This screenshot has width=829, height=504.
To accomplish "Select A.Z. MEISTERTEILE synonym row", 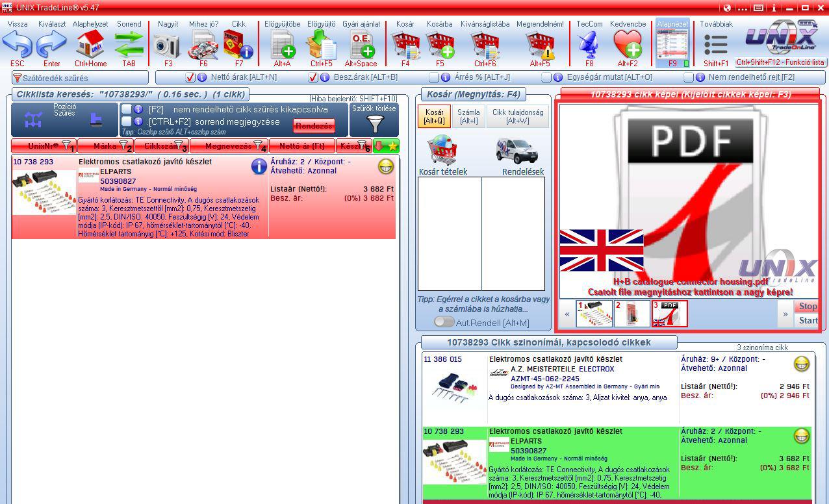I will coord(617,388).
